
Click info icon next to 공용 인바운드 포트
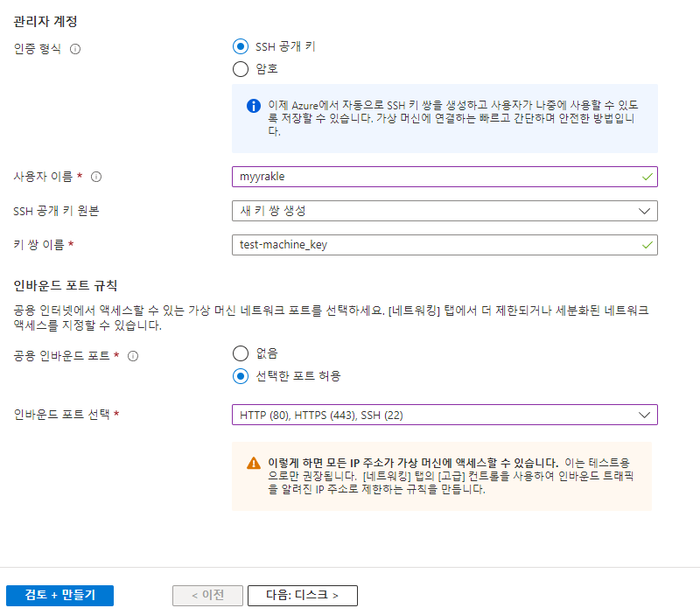(x=133, y=357)
